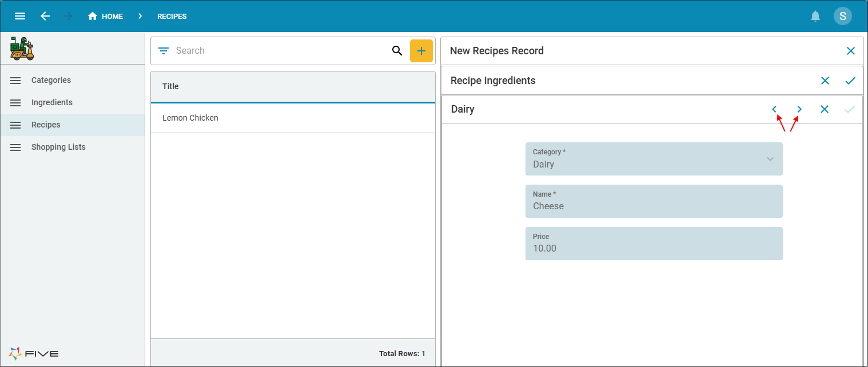This screenshot has width=868, height=367.
Task: Add a new recipe with plus button
Action: point(421,51)
